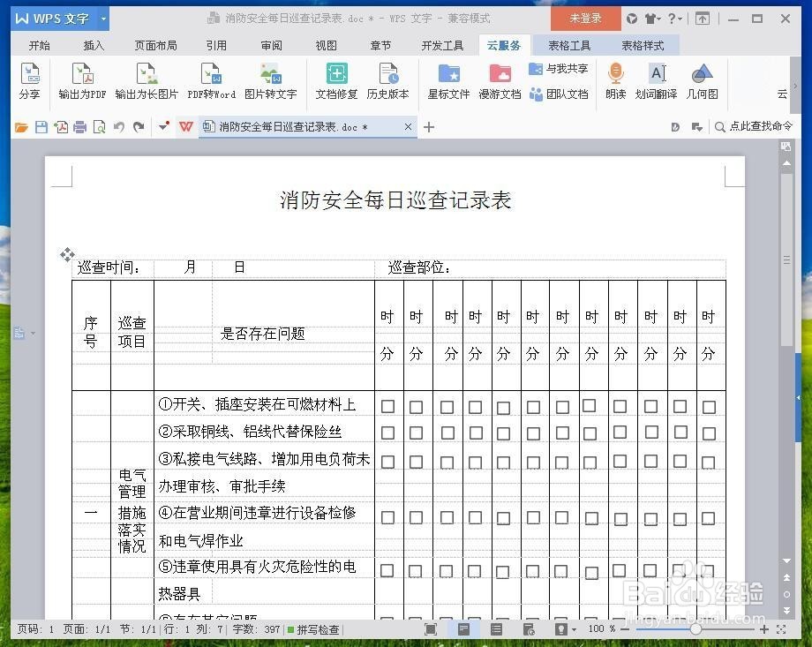This screenshot has width=812, height=647.
Task: Click the quick toolbar export PDF icon
Action: (x=61, y=127)
